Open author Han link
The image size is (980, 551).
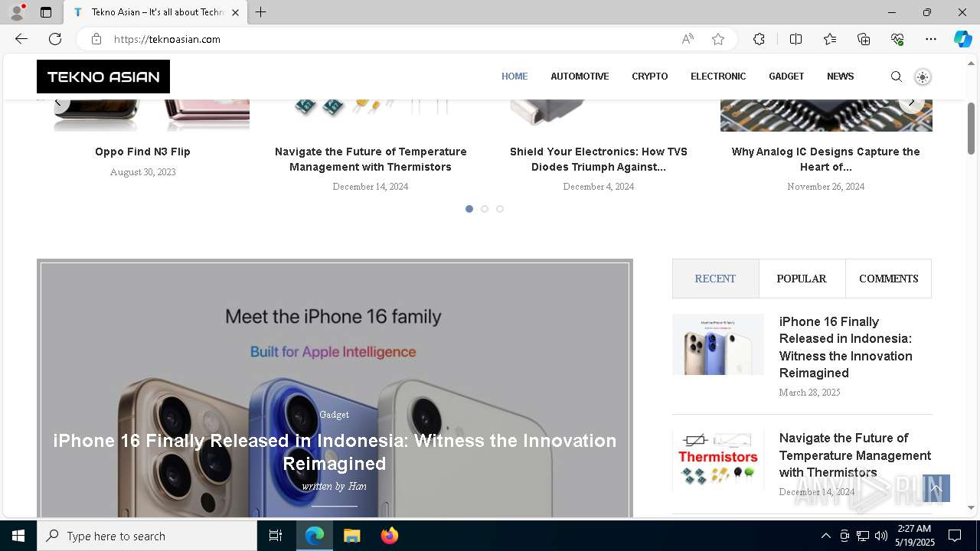[x=357, y=486]
